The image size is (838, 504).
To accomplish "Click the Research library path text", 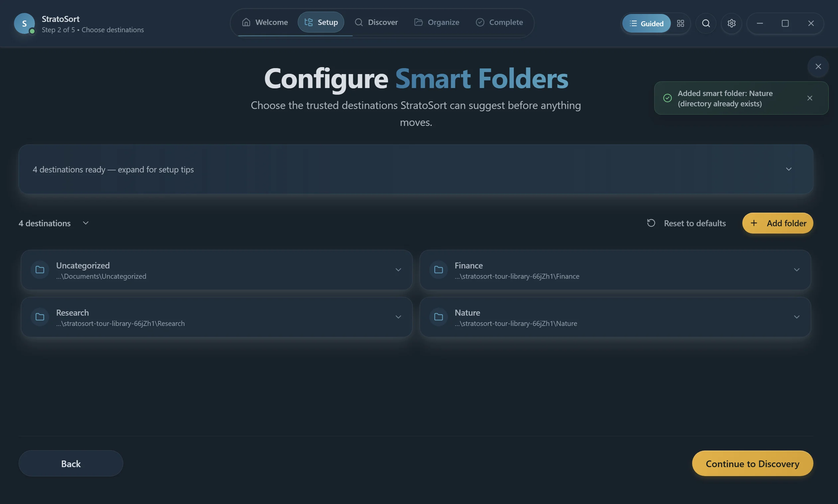I will point(120,324).
